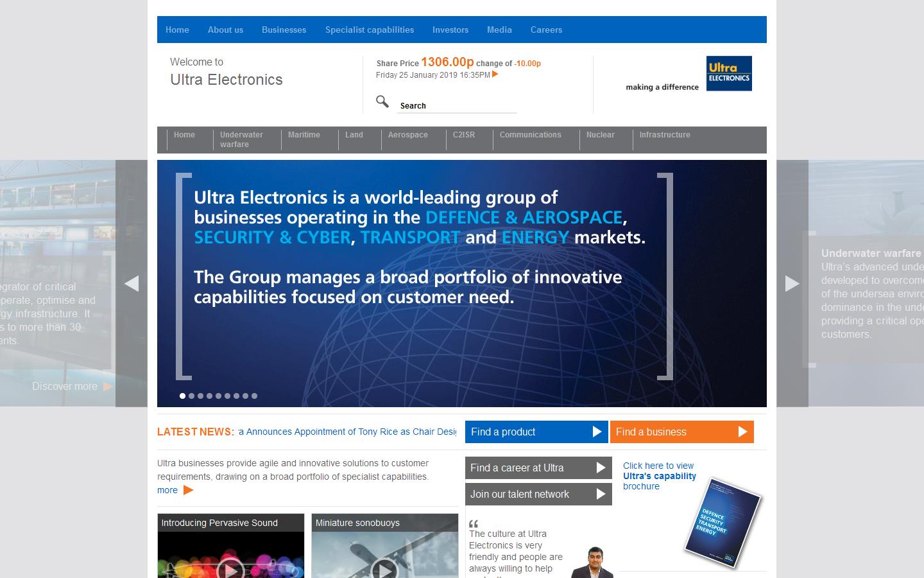Viewport: 924px width, 578px height.
Task: Open the Specialist capabilities menu
Action: coord(370,30)
